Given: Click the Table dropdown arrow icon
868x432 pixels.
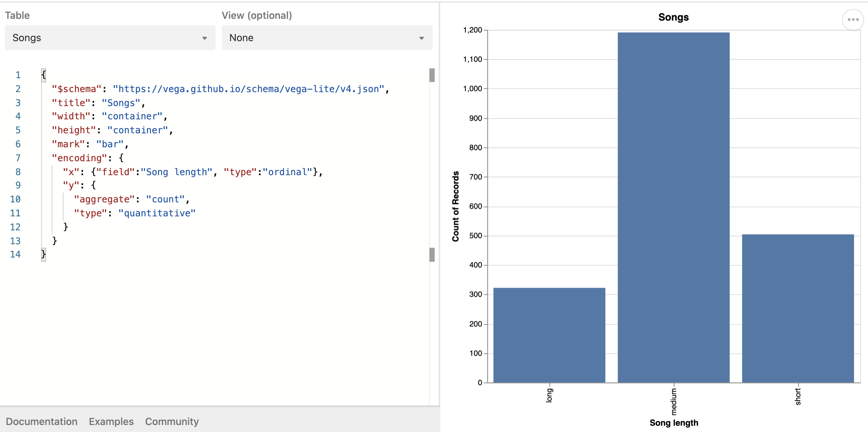Looking at the screenshot, I should pyautogui.click(x=205, y=38).
